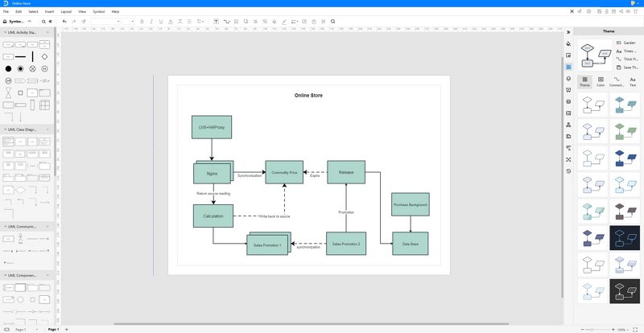Open the Edit menu
Image resolution: width=644 pixels, height=333 pixels.
pyautogui.click(x=19, y=11)
